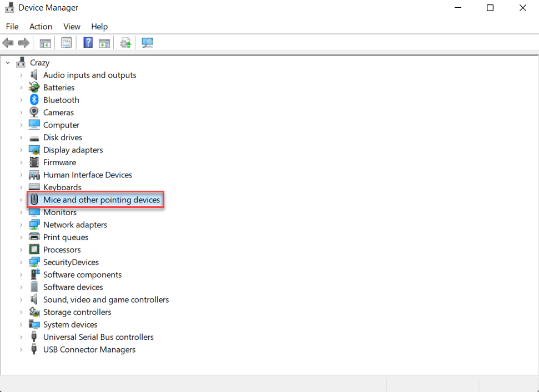539x392 pixels.
Task: Click the Show/Hide Action Pane toolbar icon
Action: [x=104, y=43]
